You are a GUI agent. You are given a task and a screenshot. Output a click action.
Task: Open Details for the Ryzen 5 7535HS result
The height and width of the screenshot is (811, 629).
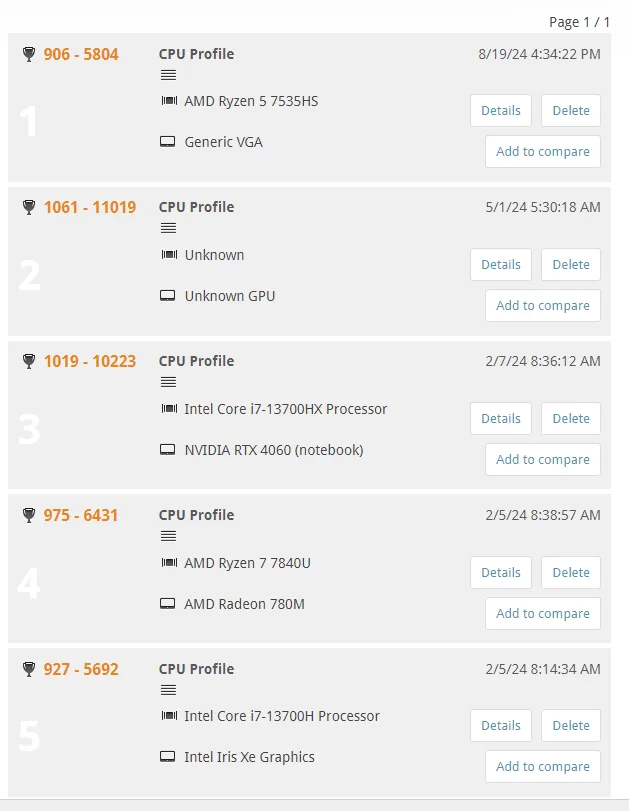click(x=500, y=111)
